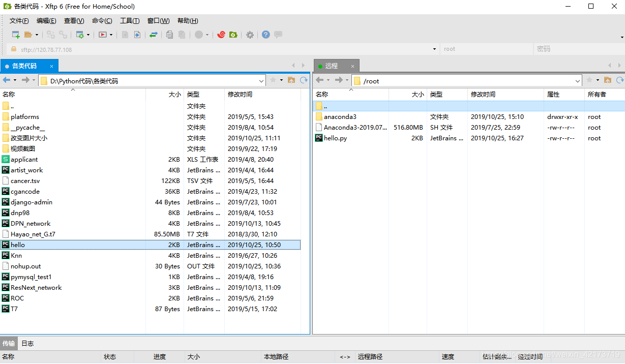Open the dropdown beside the red play-screen icon
The height and width of the screenshot is (364, 625).
111,35
